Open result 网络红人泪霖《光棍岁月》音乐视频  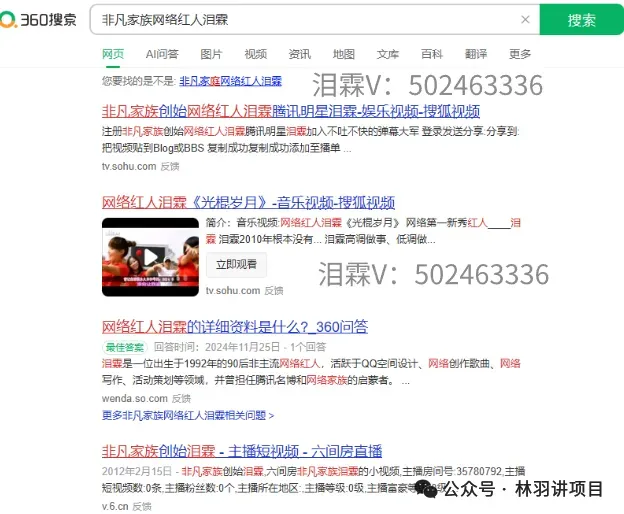pos(248,202)
